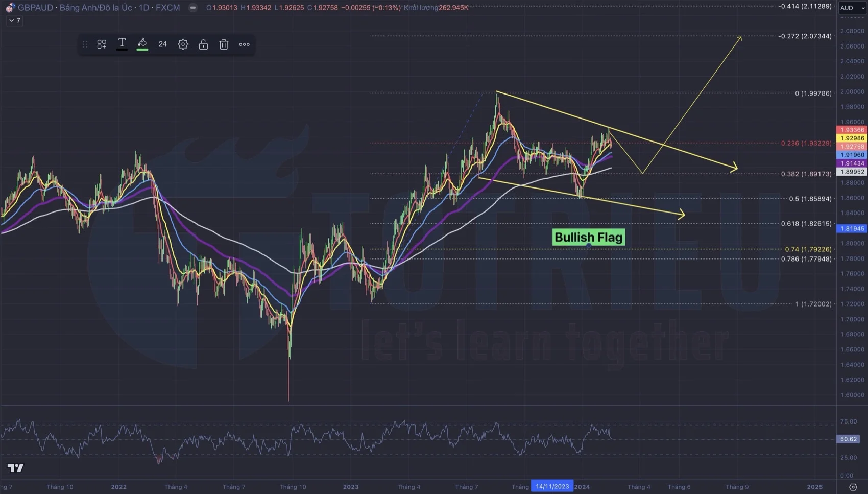Click the Khối lượng 262.945K volume text
This screenshot has height=494, width=868.
[x=436, y=8]
